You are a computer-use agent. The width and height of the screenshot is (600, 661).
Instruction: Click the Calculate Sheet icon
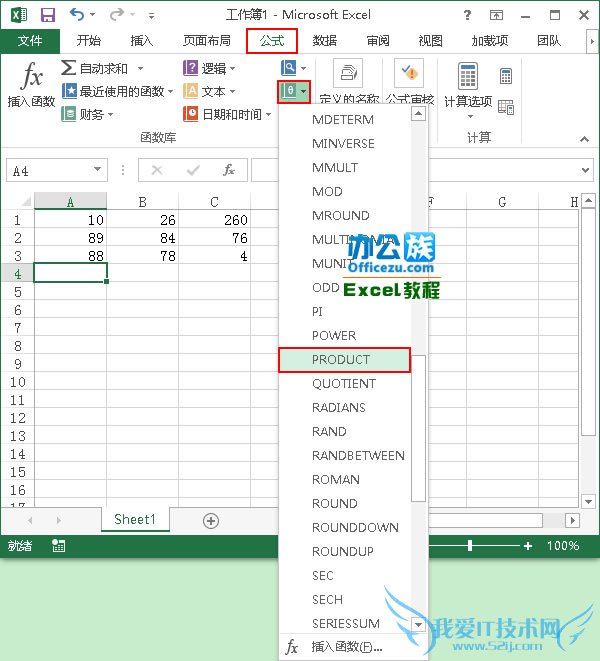click(x=506, y=107)
